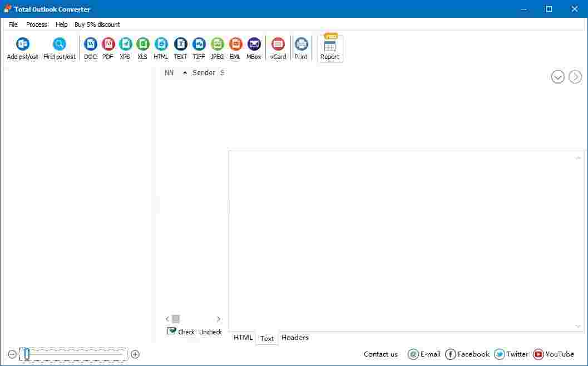The image size is (588, 366).
Task: Click the horizontal scrollbar thumb in message list
Action: click(175, 319)
